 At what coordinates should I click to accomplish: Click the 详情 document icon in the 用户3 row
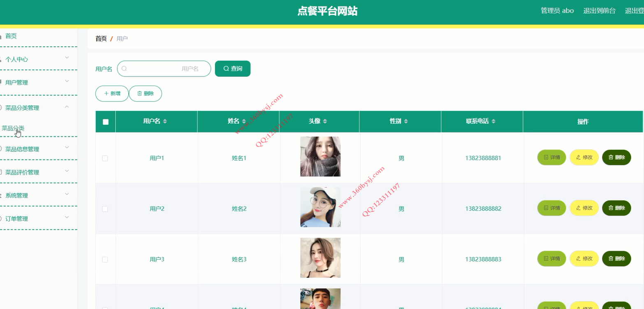tap(546, 259)
